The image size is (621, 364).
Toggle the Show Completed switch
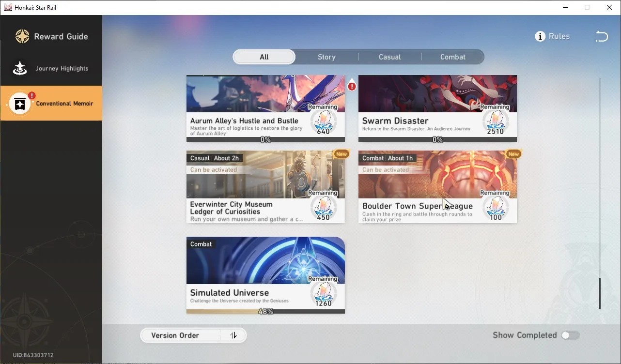point(570,335)
